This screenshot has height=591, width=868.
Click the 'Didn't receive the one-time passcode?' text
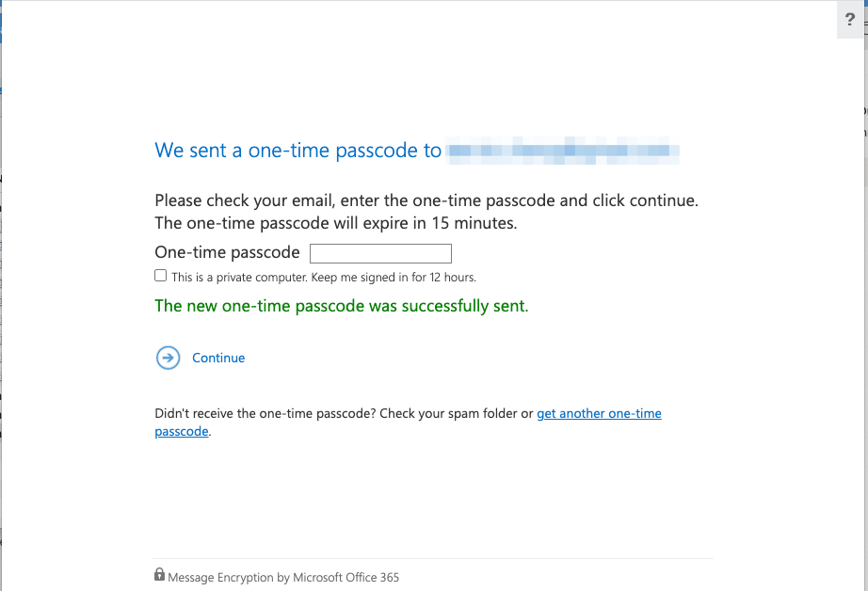click(265, 413)
